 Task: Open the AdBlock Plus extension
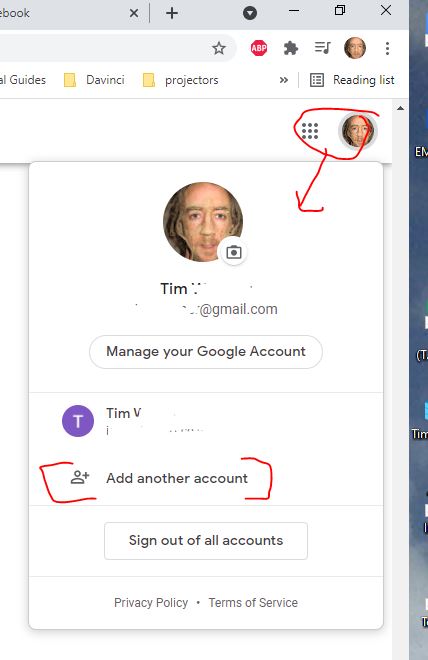click(x=258, y=48)
